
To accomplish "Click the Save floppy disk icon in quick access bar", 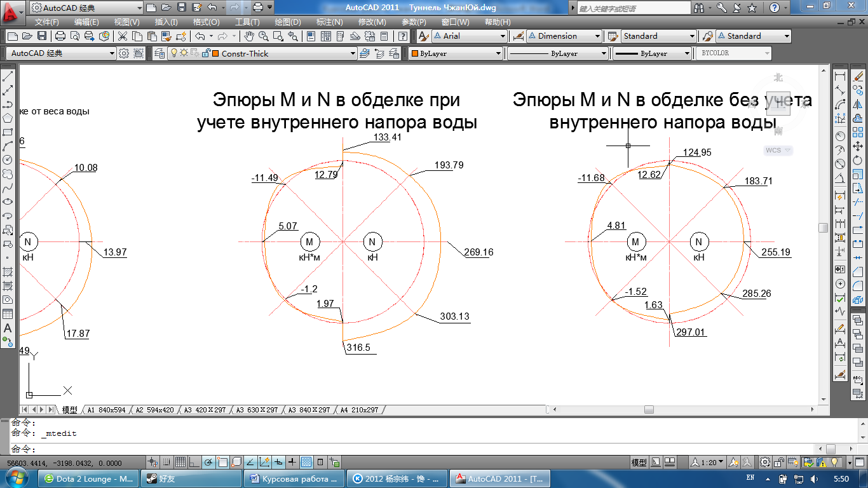I will point(182,8).
